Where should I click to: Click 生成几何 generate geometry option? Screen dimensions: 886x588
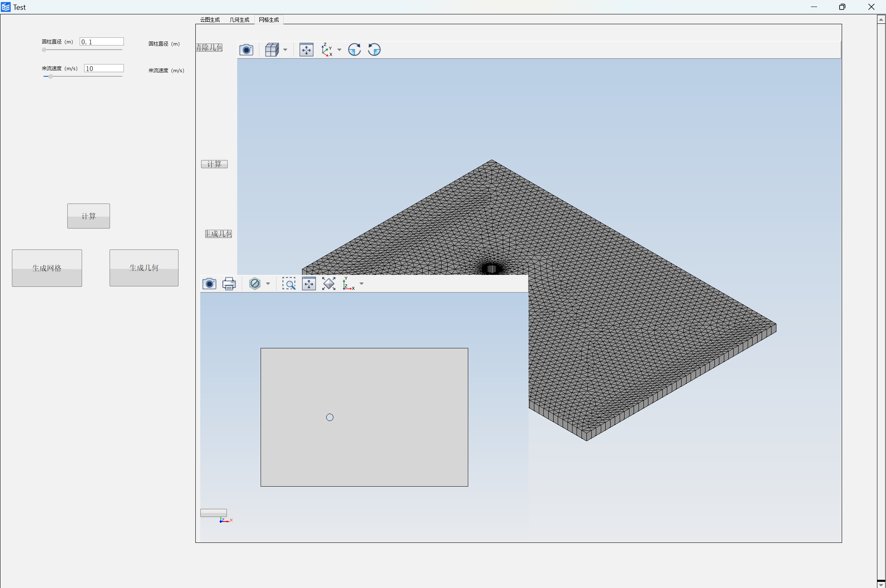pos(143,267)
